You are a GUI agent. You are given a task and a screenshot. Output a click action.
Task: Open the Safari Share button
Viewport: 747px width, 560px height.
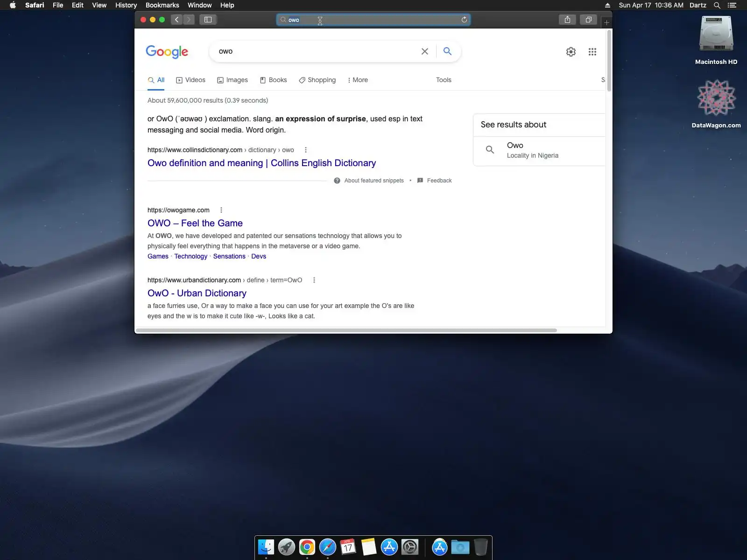(x=567, y=20)
